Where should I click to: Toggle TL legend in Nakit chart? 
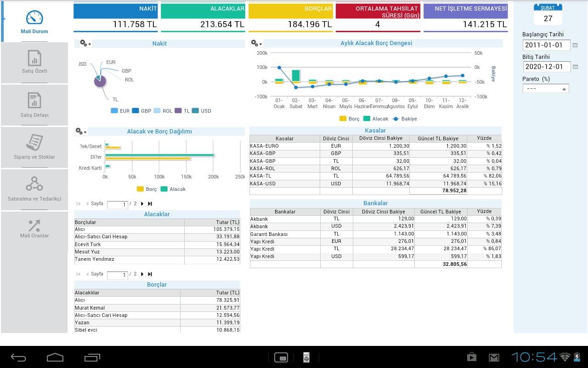tap(182, 111)
